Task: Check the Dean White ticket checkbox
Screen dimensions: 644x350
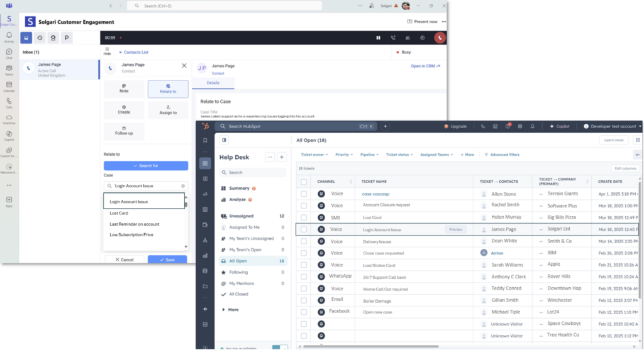Action: pyautogui.click(x=304, y=241)
